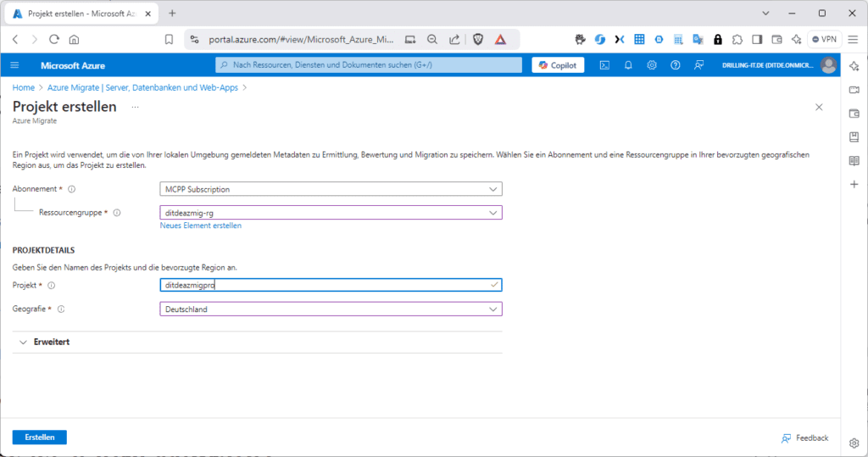The width and height of the screenshot is (868, 457).
Task: Open sidebar settings gear at bottom
Action: point(854,443)
